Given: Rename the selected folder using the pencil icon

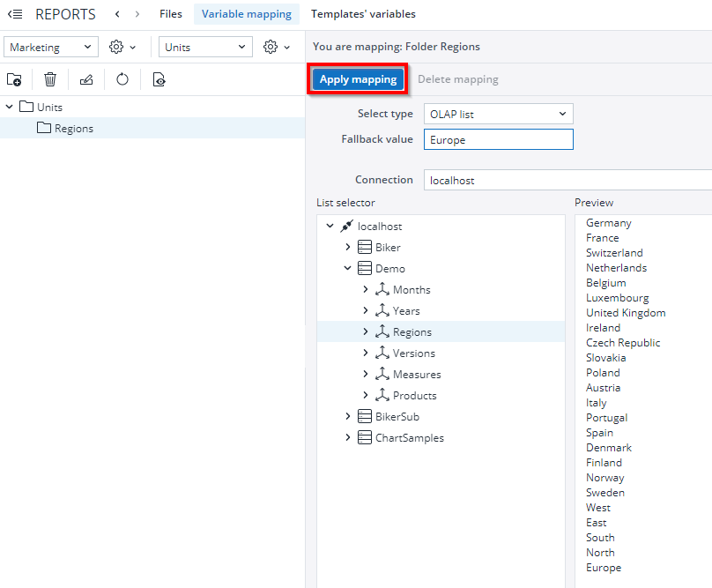Looking at the screenshot, I should [x=86, y=79].
